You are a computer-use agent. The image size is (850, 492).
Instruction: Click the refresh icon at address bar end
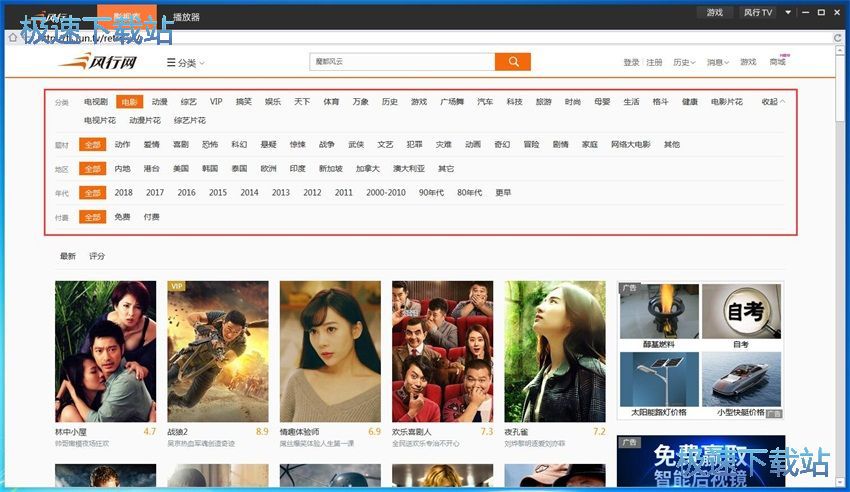[x=838, y=37]
